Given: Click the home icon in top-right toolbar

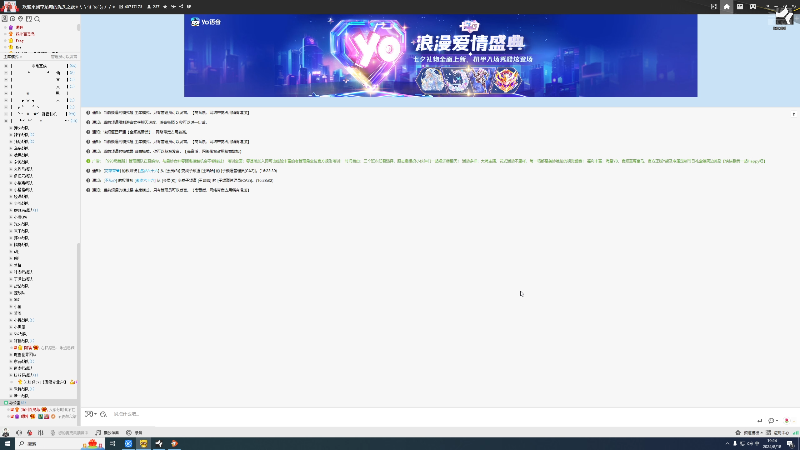Looking at the screenshot, I should 727,7.
